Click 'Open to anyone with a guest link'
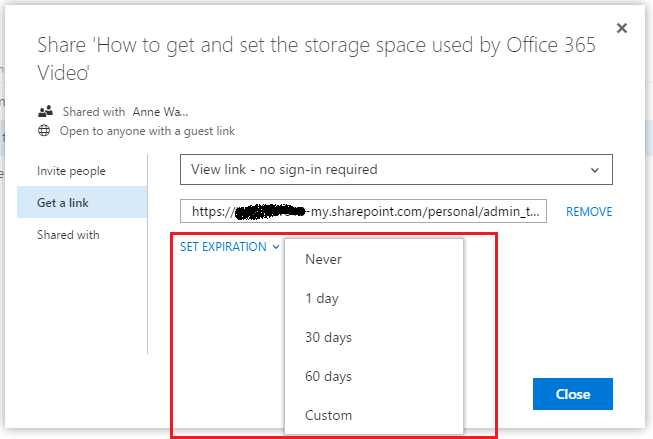 tap(148, 131)
